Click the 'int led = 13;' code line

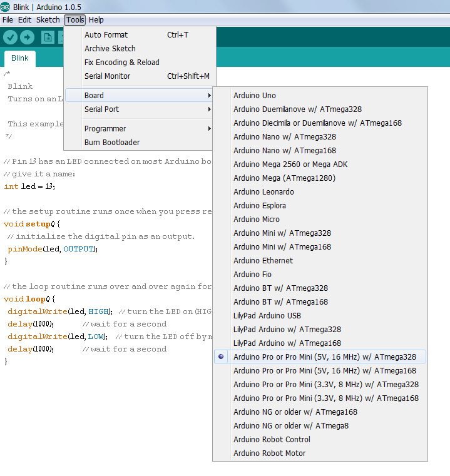(29, 186)
